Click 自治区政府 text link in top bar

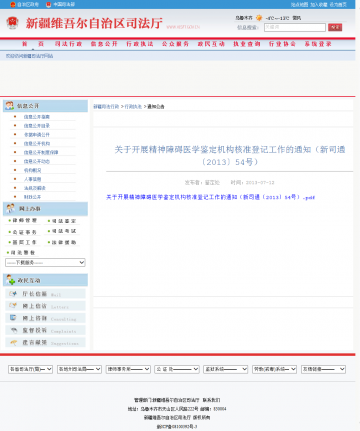[28, 5]
